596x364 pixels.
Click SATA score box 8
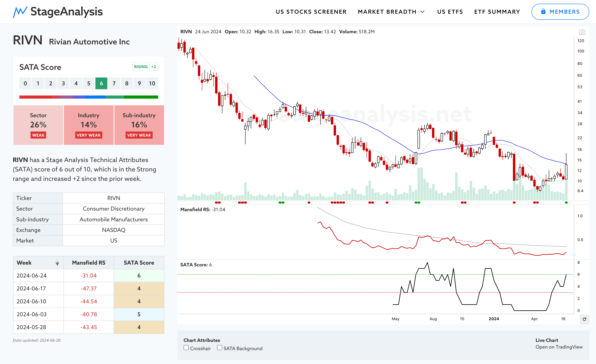pos(127,83)
